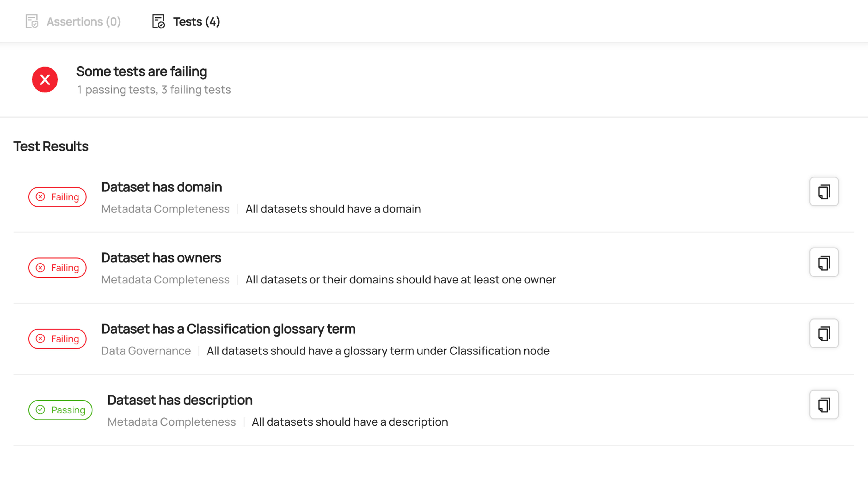Click Failing badge for Dataset has owners
The height and width of the screenshot is (488, 868).
(x=57, y=268)
